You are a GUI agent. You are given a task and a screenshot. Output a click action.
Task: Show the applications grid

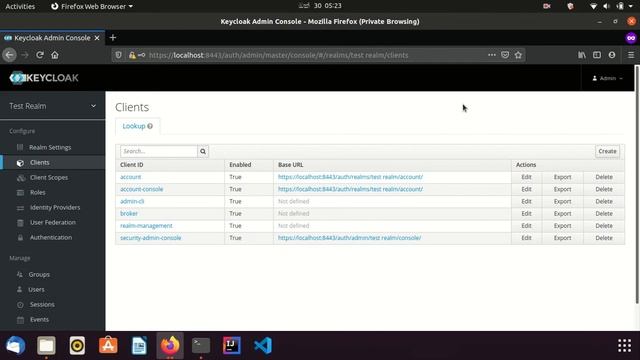point(624,345)
